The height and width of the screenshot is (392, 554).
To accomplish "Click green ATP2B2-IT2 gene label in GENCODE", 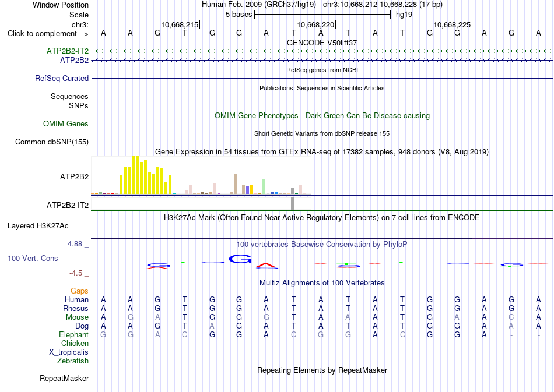I will (68, 51).
